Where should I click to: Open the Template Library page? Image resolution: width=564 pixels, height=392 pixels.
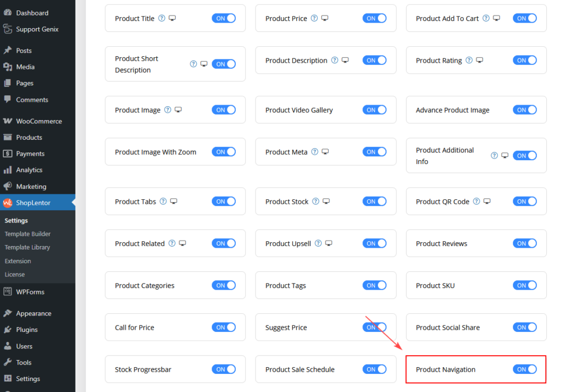point(26,247)
